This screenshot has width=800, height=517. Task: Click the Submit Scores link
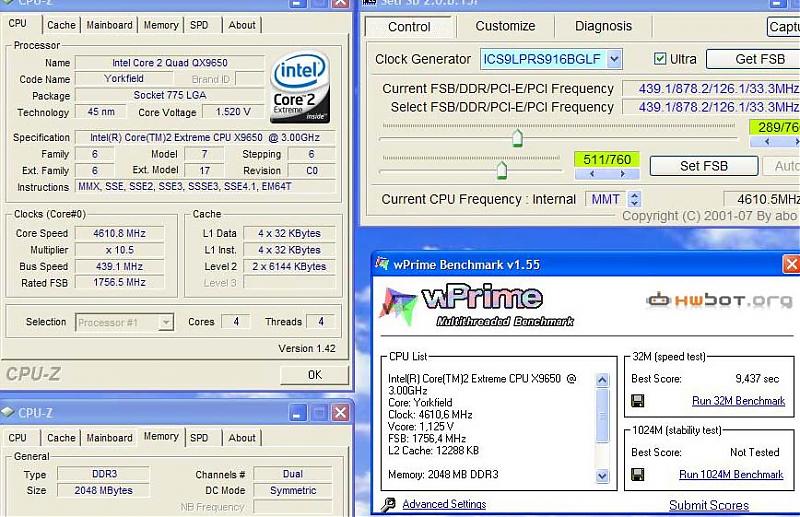tap(709, 505)
